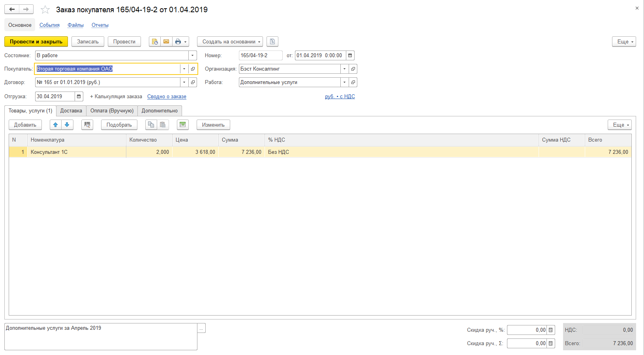Move the row up with the blue up arrow
Image resolution: width=644 pixels, height=355 pixels.
tap(56, 125)
